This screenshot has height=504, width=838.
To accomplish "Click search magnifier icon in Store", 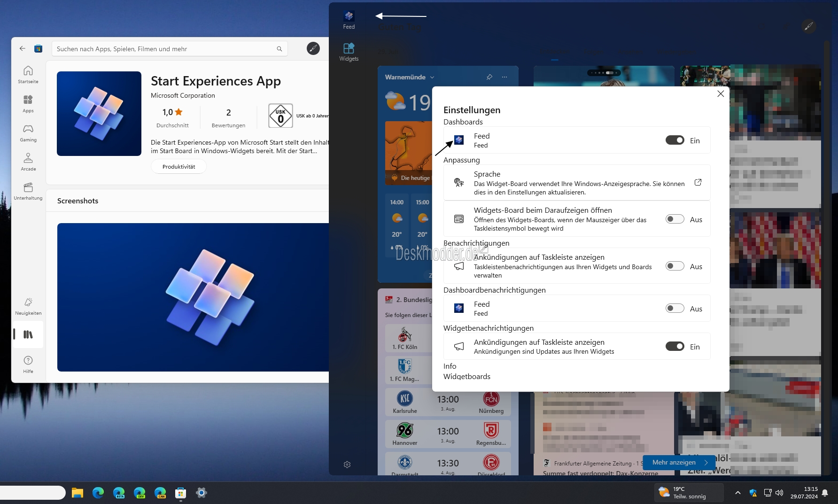I will tap(279, 49).
